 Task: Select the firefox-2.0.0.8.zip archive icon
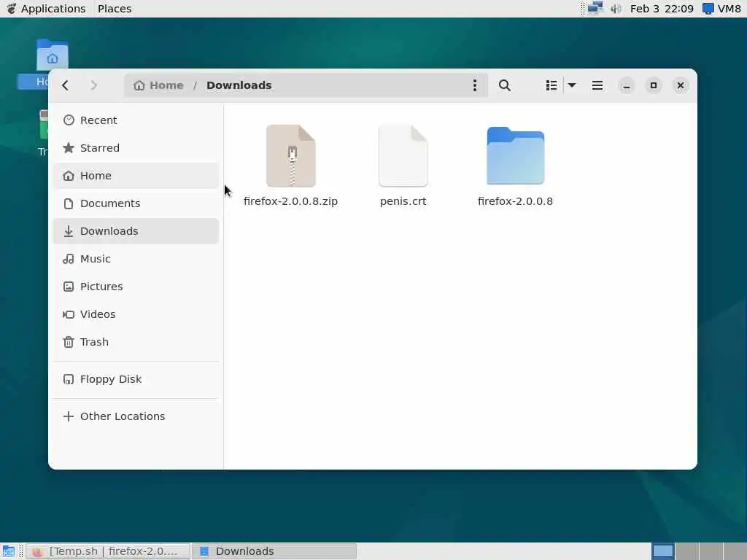pyautogui.click(x=290, y=156)
